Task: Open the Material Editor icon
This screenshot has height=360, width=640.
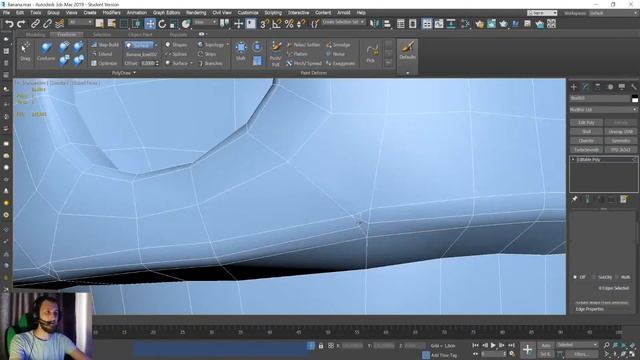Action: pos(465,24)
